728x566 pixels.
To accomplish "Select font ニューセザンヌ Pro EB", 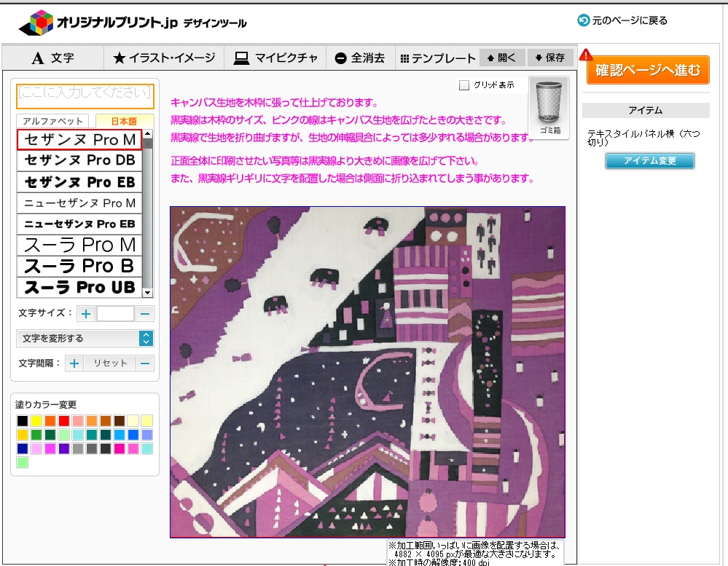I will coord(79,224).
